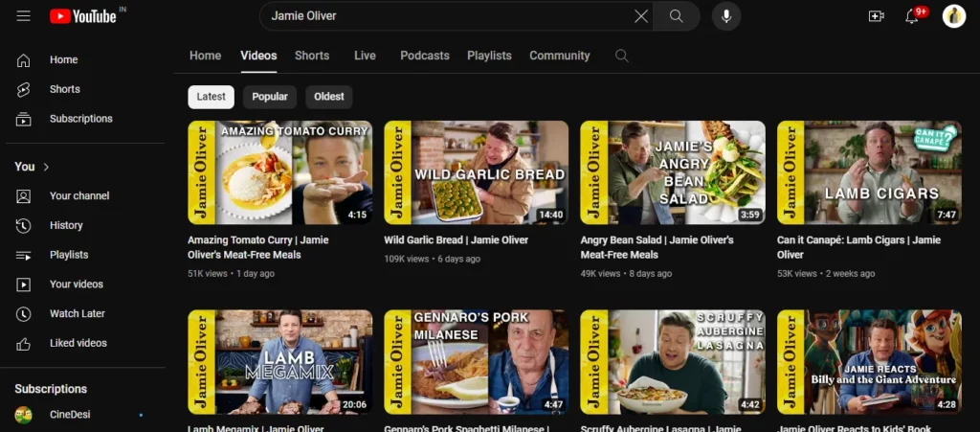Switch to the Videos tab
Image resolution: width=980 pixels, height=432 pixels.
(258, 56)
